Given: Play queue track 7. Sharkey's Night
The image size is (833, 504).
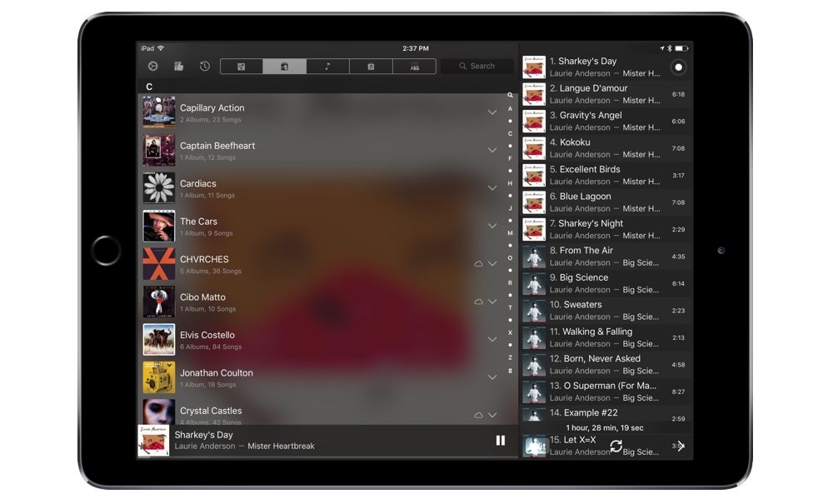Looking at the screenshot, I should (606, 229).
